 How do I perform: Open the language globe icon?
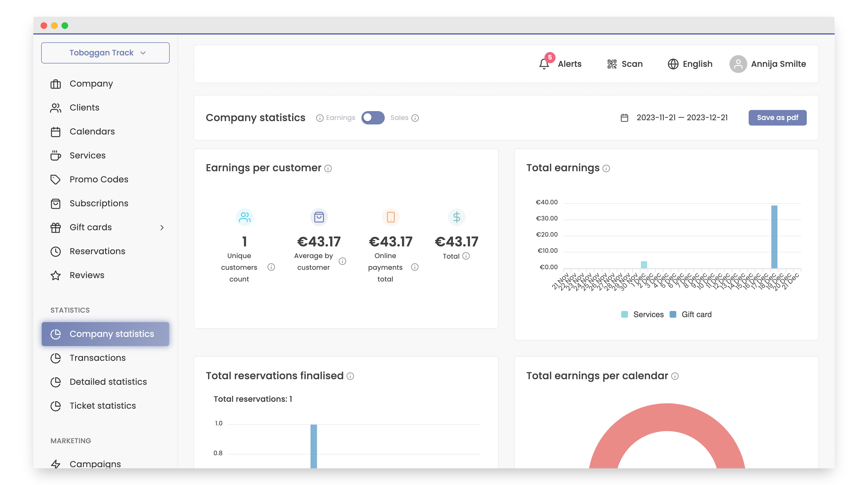click(673, 64)
